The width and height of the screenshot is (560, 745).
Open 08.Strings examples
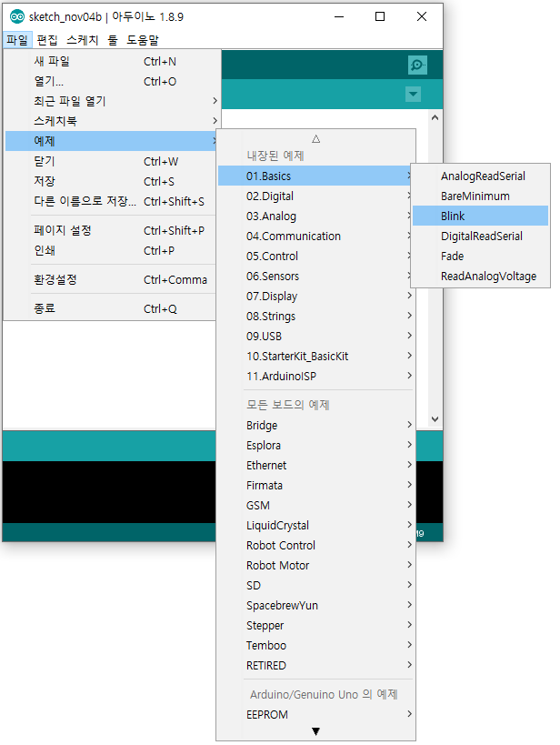click(315, 316)
